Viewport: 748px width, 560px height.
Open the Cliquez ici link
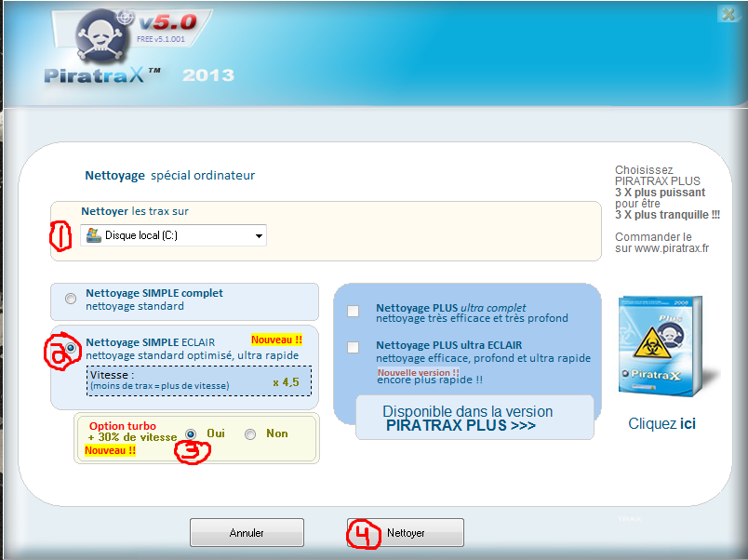(x=661, y=423)
